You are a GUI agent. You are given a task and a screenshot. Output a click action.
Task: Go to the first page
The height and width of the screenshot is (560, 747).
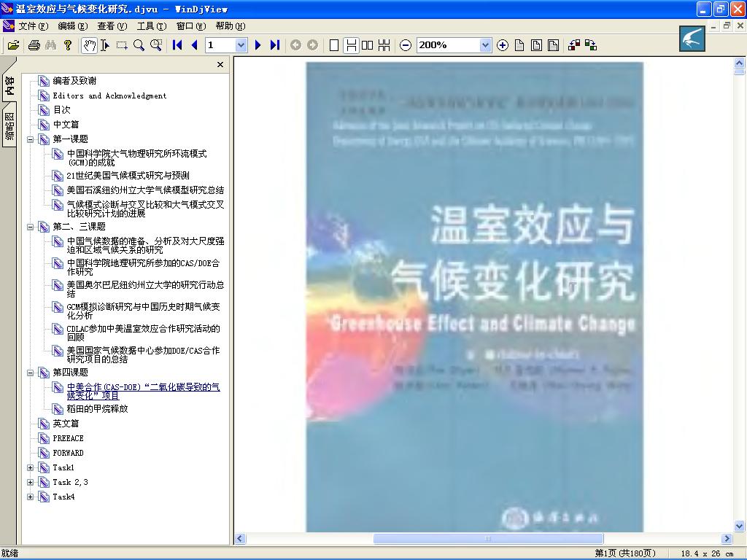tap(177, 45)
